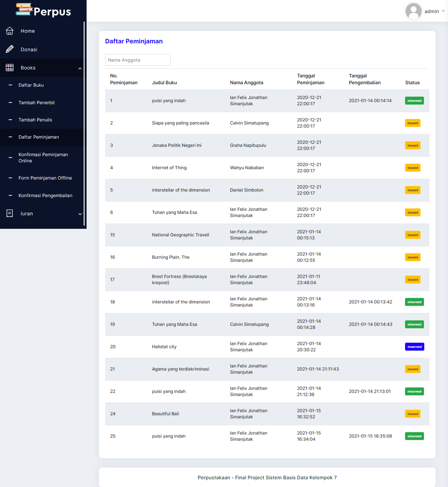
Task: Open the Form Peminjaman Offline page
Action: [45, 178]
